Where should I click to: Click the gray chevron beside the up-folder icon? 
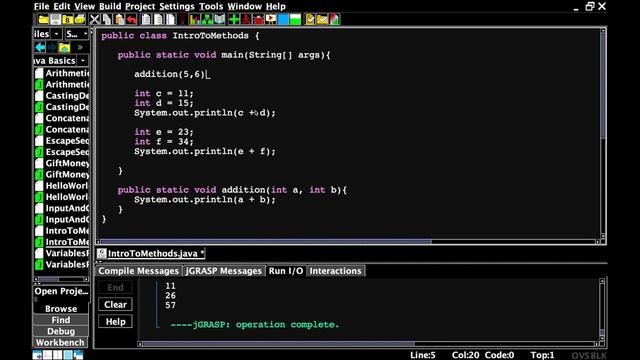point(80,47)
